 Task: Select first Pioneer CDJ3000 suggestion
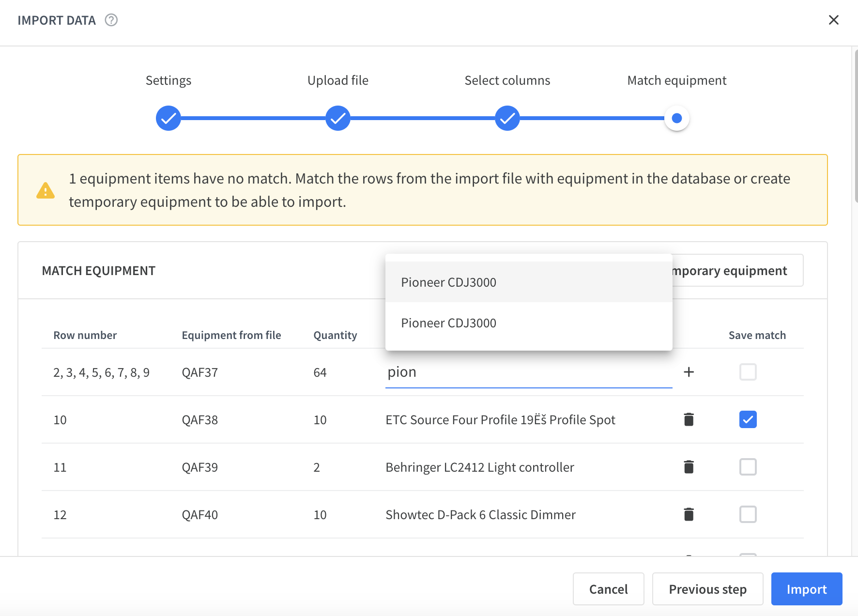tap(529, 282)
